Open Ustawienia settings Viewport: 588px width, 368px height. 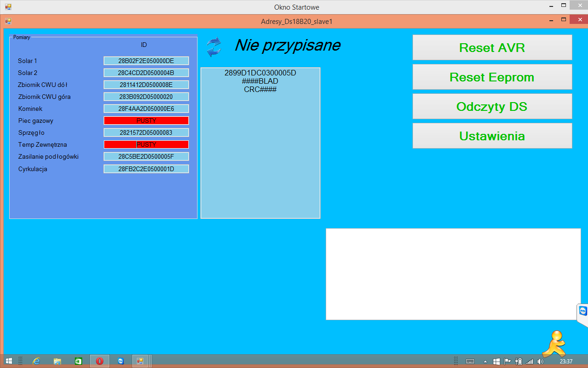(x=492, y=136)
